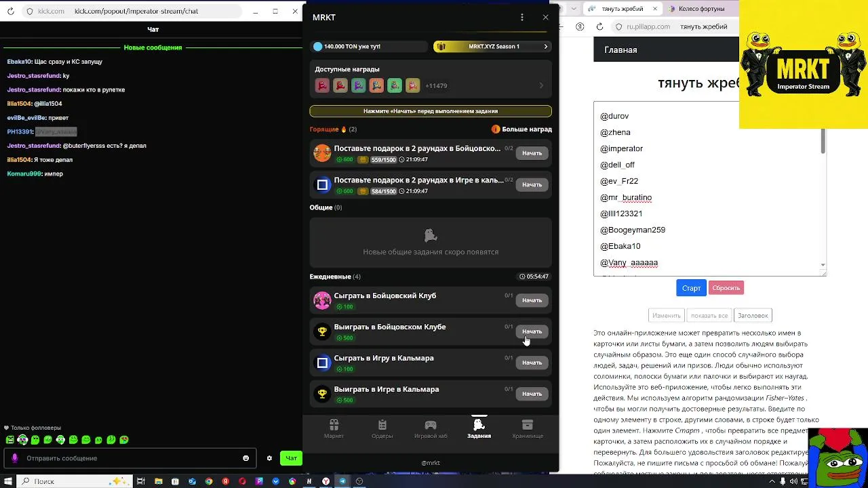Image resolution: width=868 pixels, height=488 pixels.
Task: Click the @mrkt handle at panel bottom
Action: [431, 463]
